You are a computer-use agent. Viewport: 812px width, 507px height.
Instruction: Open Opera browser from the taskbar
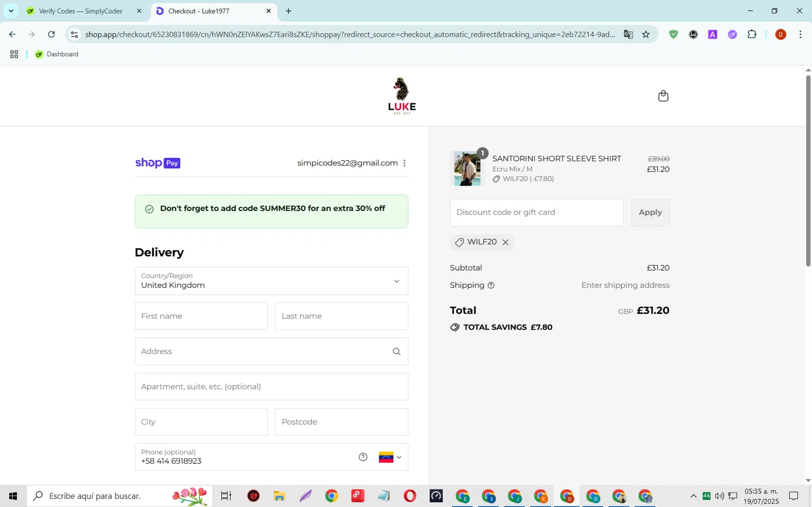coord(410,496)
